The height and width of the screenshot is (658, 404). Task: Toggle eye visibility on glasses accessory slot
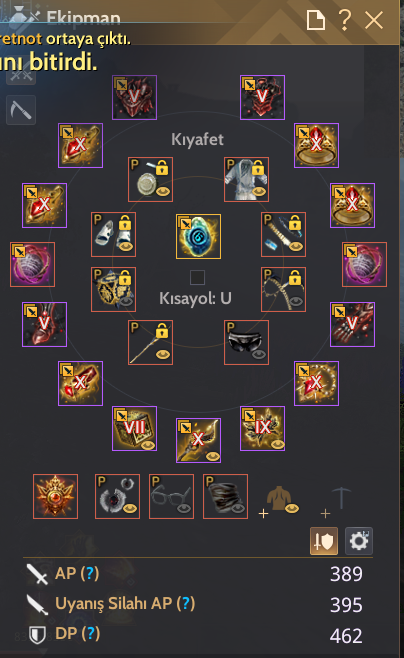183,508
